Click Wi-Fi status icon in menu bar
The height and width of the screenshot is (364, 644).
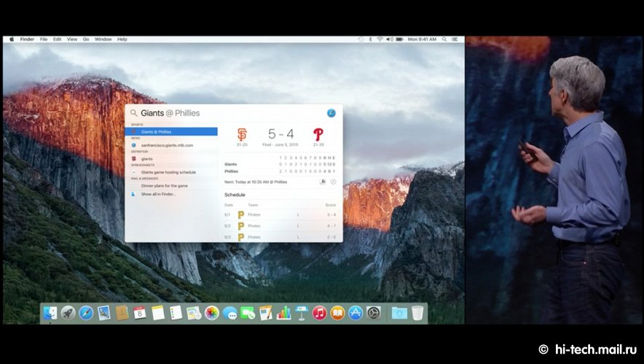click(x=380, y=39)
